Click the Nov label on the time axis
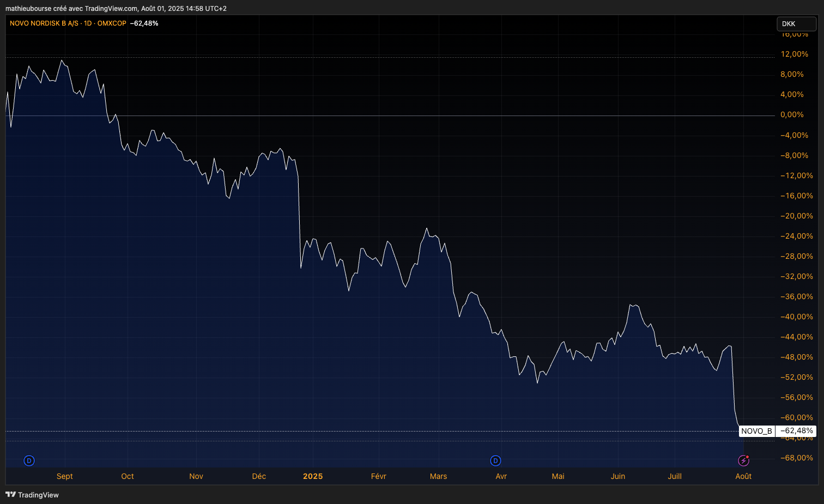The image size is (824, 504). pos(196,476)
